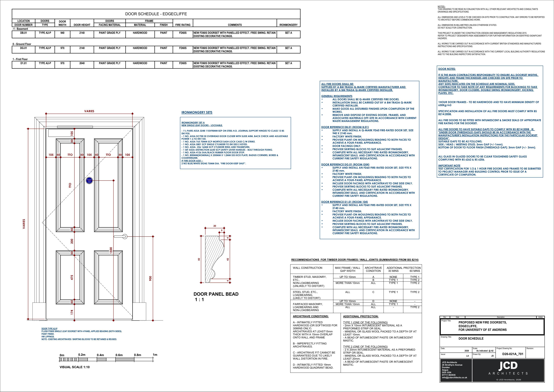Click the 1500 dimension on the door

coord(111,250)
